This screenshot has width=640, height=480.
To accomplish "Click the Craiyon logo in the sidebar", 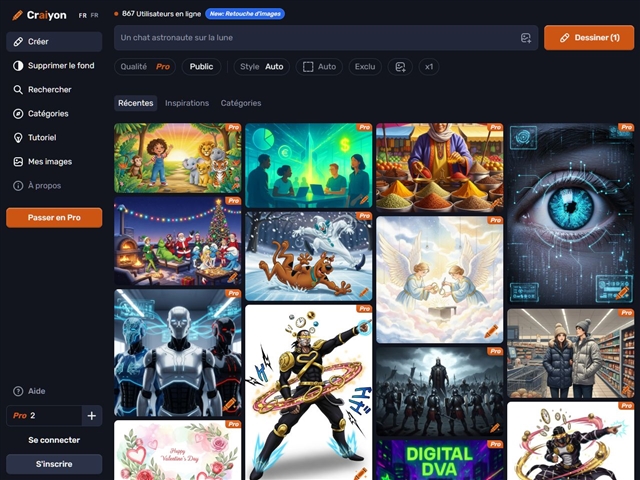I will click(40, 15).
